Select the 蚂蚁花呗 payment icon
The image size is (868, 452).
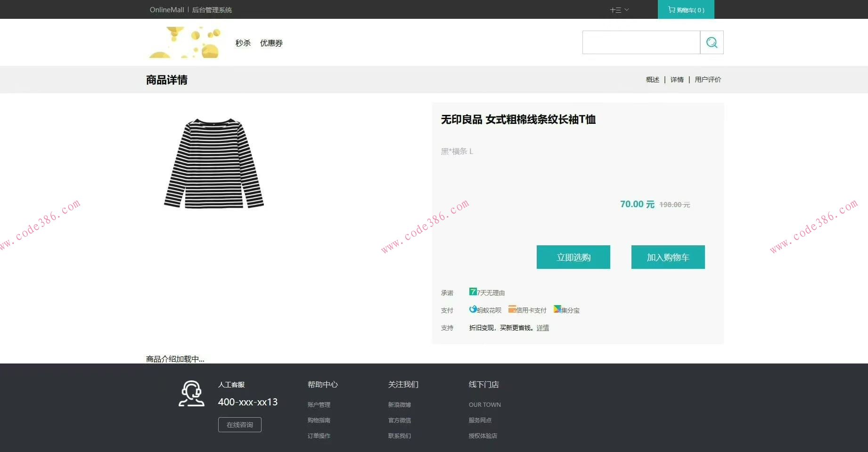click(473, 309)
